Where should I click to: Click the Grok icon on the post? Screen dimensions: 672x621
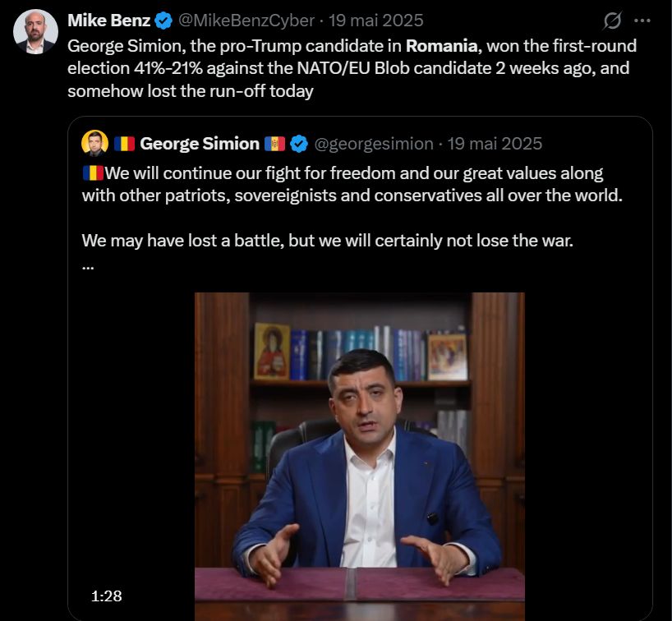(x=612, y=21)
